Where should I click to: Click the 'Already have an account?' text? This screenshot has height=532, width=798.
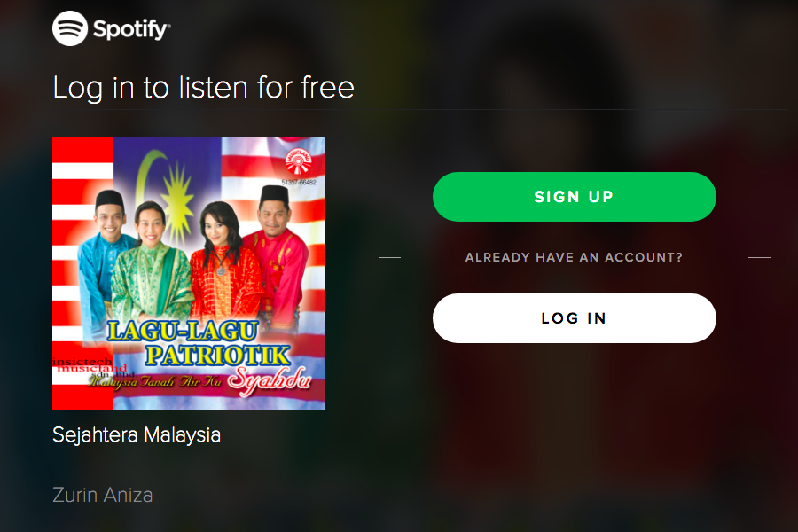tap(574, 258)
